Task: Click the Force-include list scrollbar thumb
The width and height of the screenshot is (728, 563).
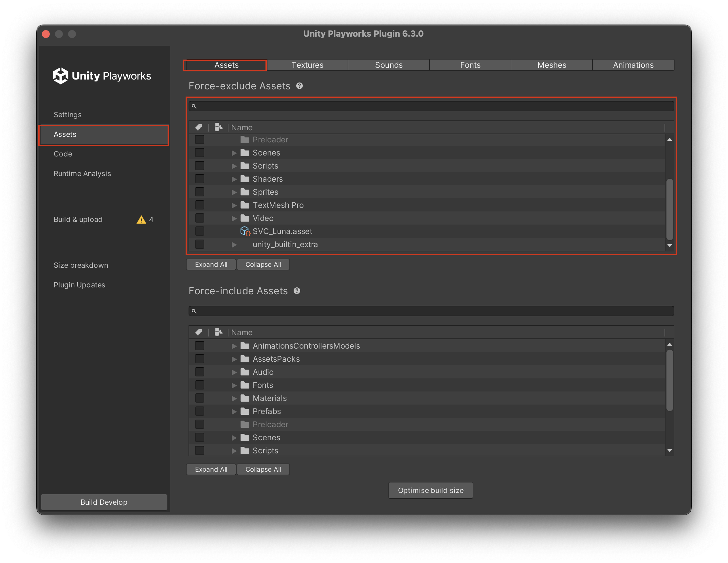Action: [x=669, y=380]
